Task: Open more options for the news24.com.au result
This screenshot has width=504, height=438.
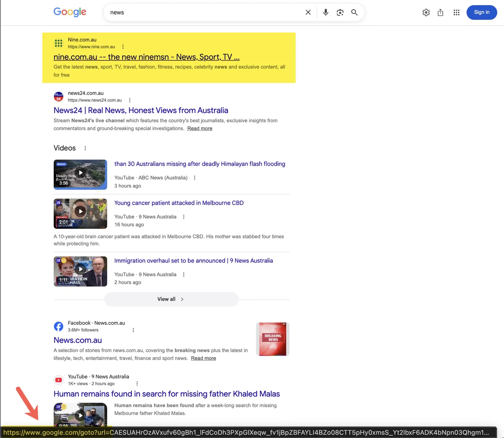Action: [130, 100]
